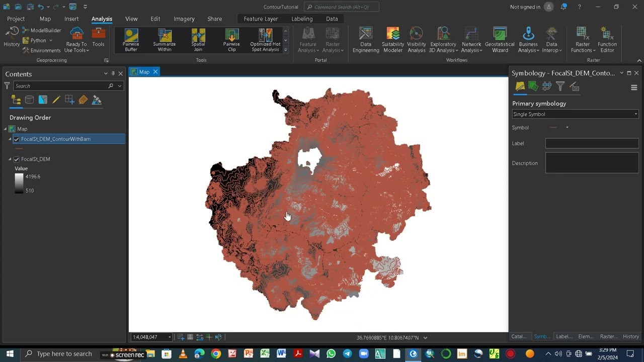The height and width of the screenshot is (362, 644).
Task: Open Environments settings
Action: click(x=42, y=50)
